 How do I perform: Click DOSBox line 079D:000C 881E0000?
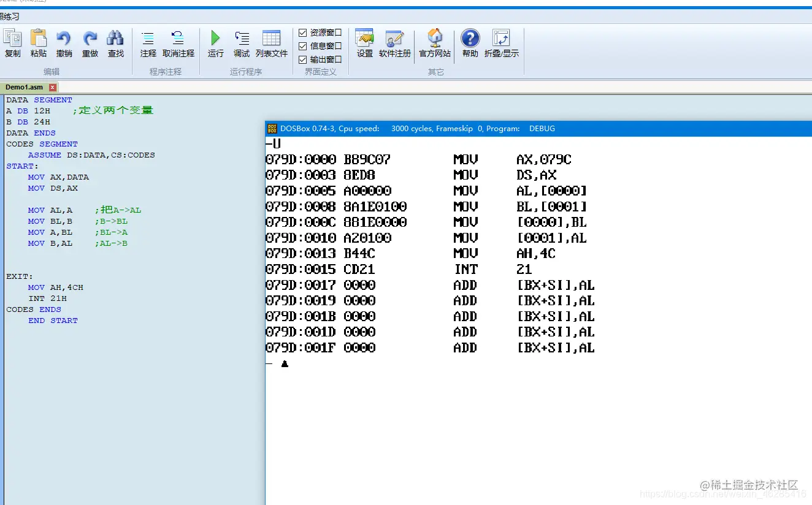pos(426,222)
